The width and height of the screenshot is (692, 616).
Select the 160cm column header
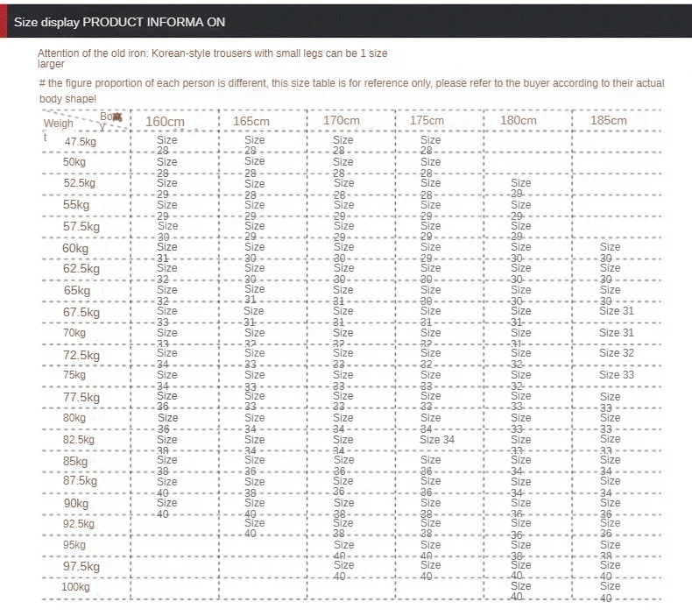[x=165, y=122]
